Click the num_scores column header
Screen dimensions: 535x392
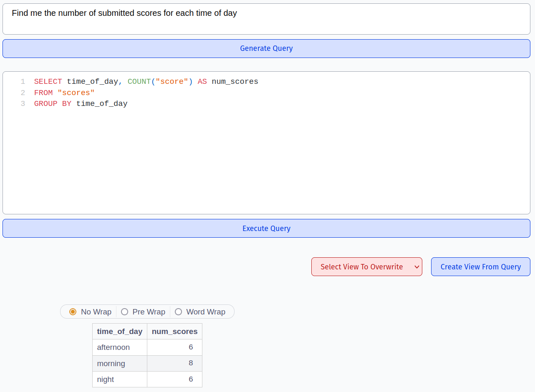[x=174, y=332]
